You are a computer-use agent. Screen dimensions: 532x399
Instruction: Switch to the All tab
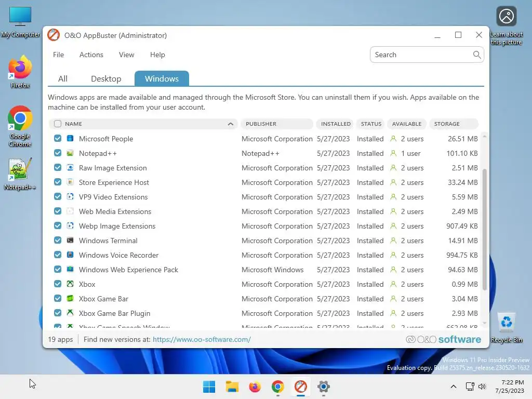pos(63,79)
